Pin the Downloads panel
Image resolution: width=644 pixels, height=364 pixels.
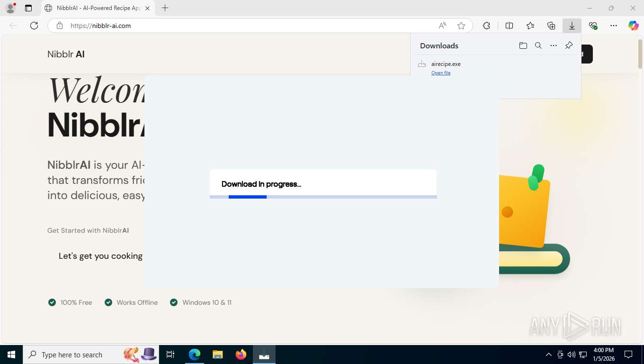(569, 45)
